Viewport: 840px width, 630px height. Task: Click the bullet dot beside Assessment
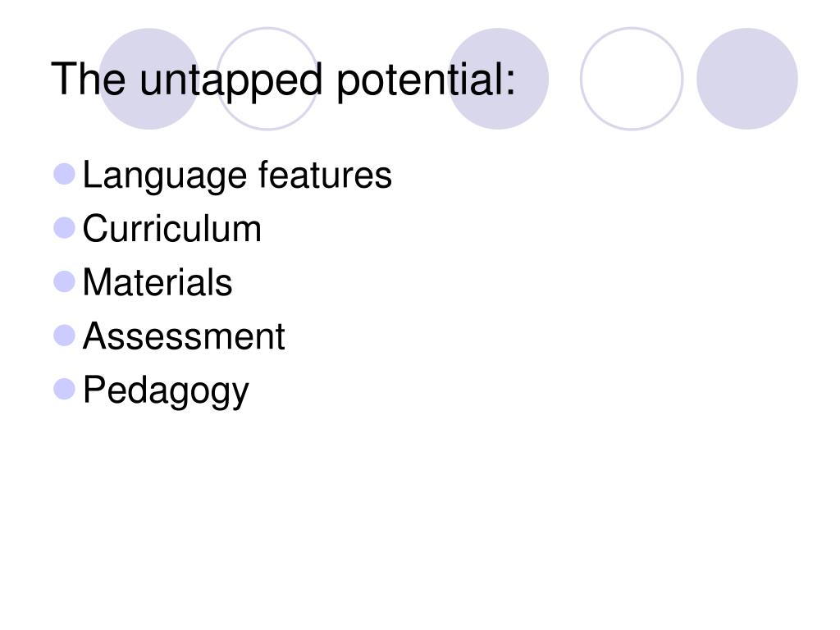click(64, 336)
